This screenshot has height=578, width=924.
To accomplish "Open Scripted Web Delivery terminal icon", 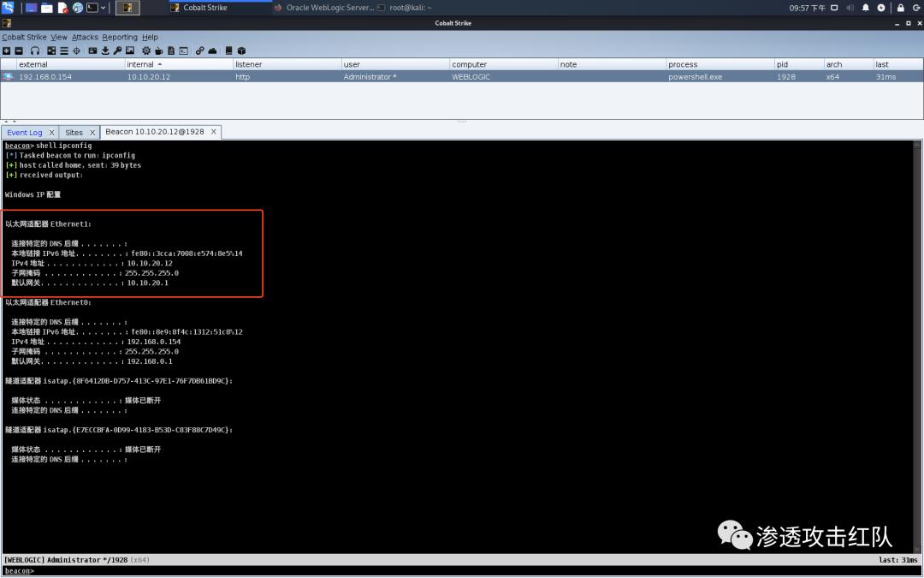I will point(184,51).
